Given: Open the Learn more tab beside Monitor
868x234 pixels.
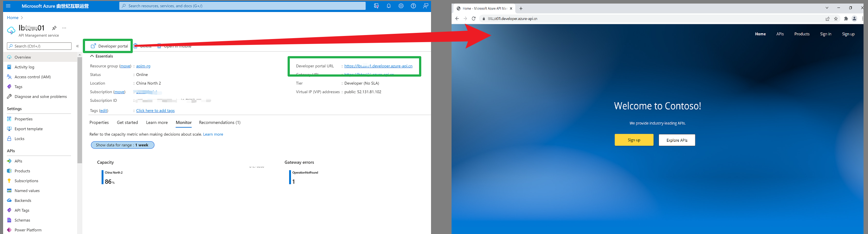Looking at the screenshot, I should (x=157, y=123).
